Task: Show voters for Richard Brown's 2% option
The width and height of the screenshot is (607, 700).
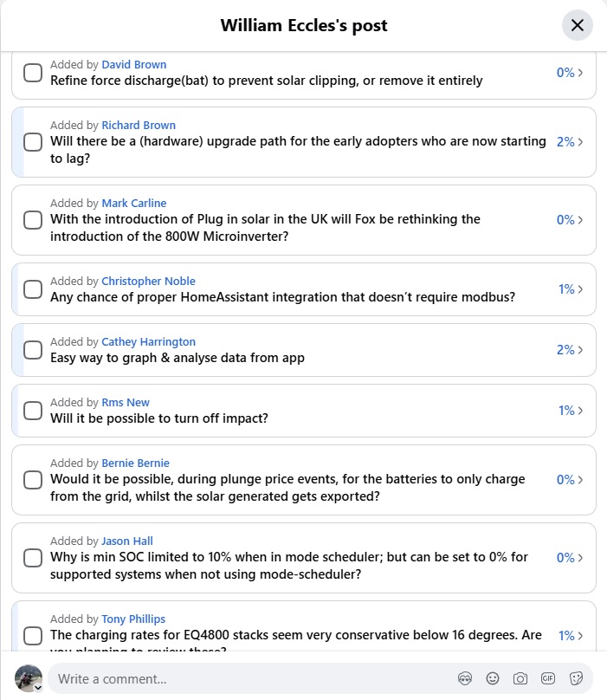Action: click(570, 141)
